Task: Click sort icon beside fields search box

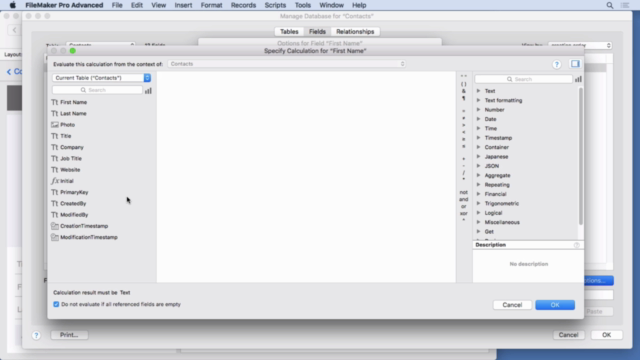Action: [x=148, y=91]
